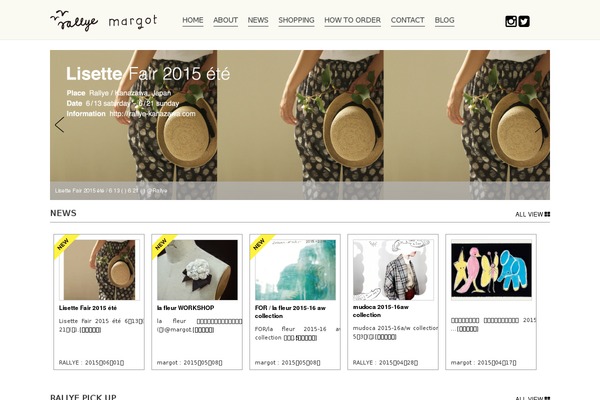Click read-more link in animals drawing card

click(x=468, y=329)
